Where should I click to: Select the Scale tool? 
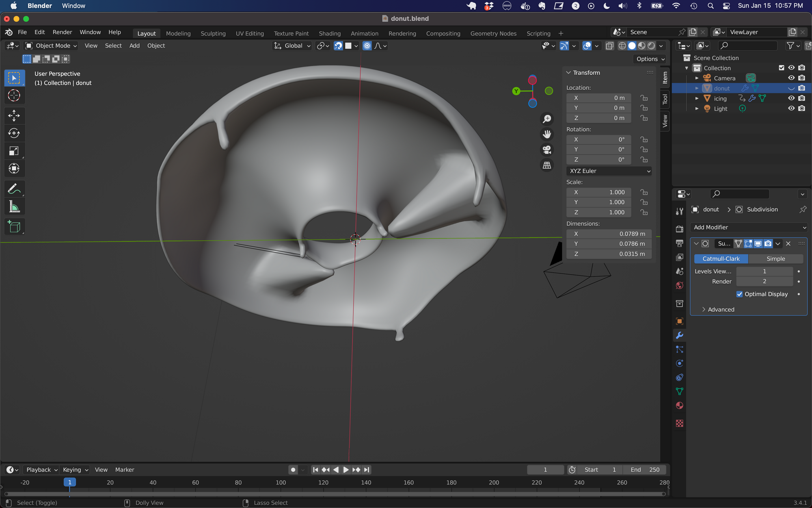click(14, 151)
